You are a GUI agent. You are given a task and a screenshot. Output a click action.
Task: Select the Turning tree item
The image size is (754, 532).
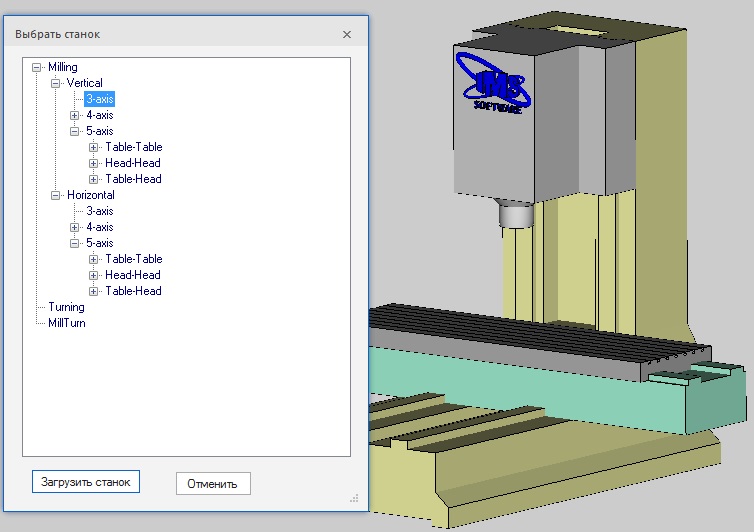pos(66,307)
